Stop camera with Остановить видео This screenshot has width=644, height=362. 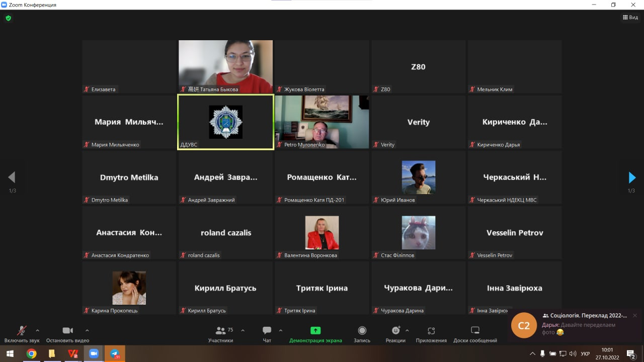[x=67, y=334]
